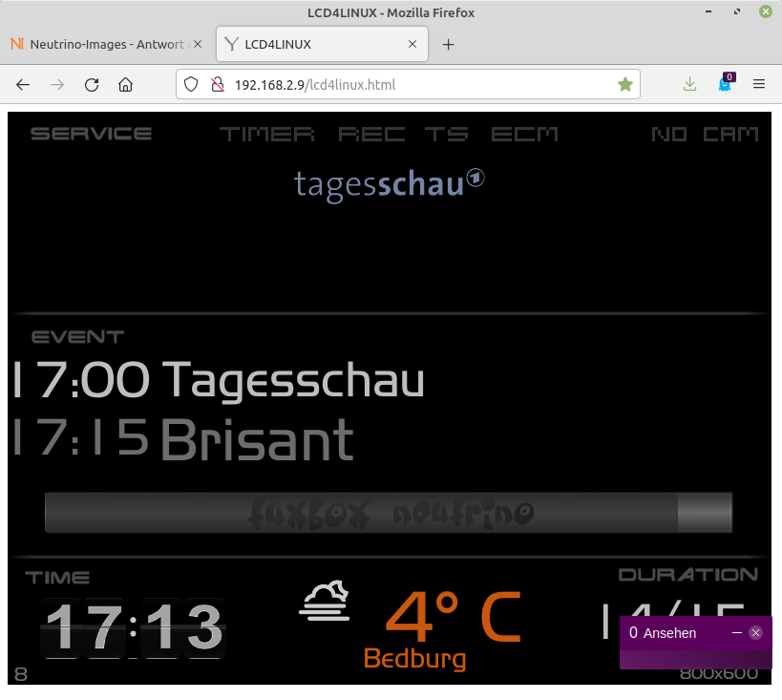Show insecure connection lock info
The image size is (782, 700).
216,84
